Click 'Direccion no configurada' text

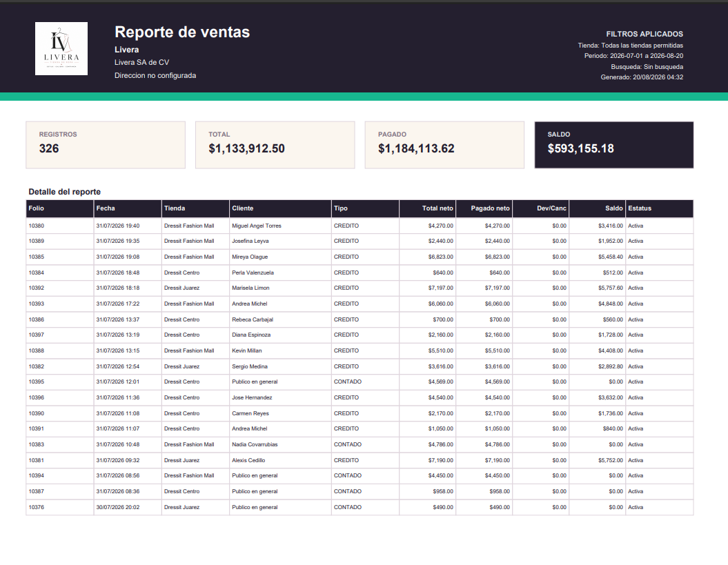pos(155,75)
